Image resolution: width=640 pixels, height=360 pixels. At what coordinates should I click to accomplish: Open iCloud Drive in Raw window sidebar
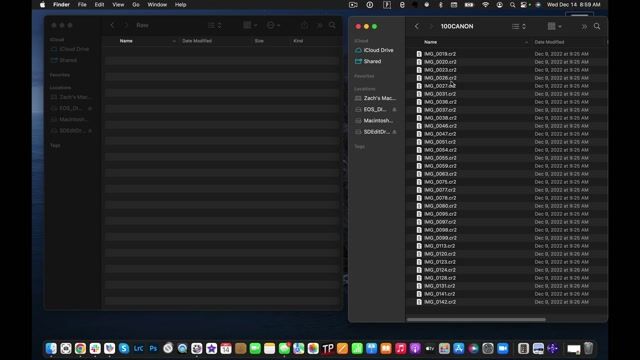tap(70, 49)
